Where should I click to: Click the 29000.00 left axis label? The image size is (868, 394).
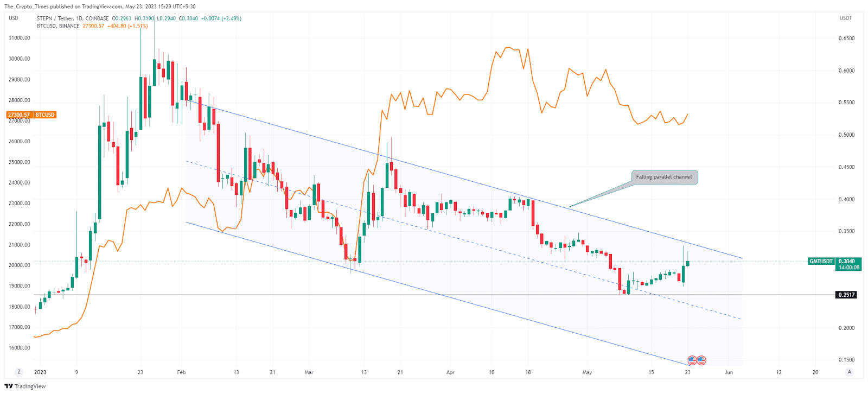[20, 79]
